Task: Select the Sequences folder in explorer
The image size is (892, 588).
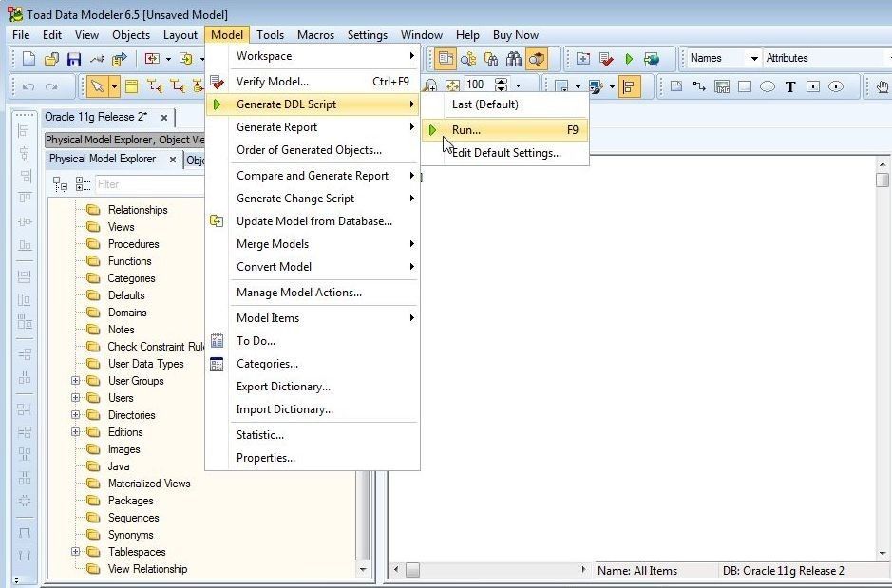Action: pyautogui.click(x=133, y=518)
